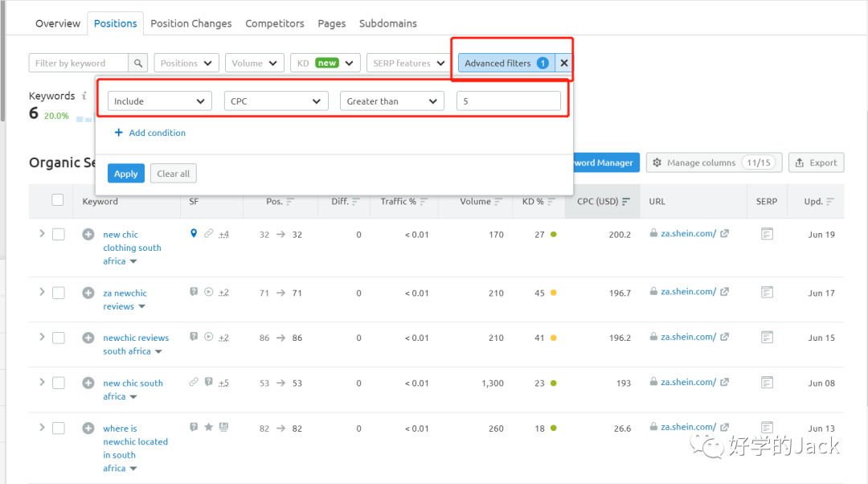View SERP snapshot for new chic south africa
The width and height of the screenshot is (868, 484).
pos(767,382)
